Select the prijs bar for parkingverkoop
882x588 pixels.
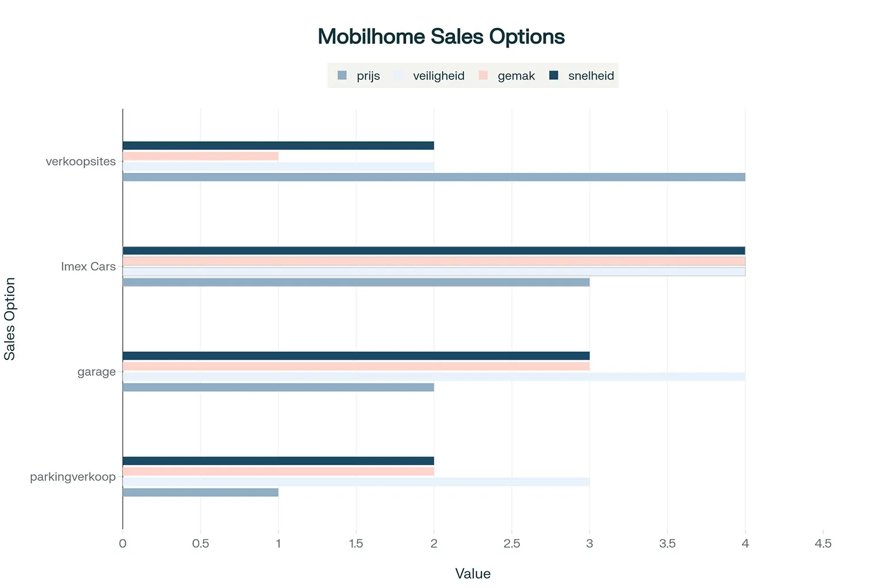click(x=201, y=492)
